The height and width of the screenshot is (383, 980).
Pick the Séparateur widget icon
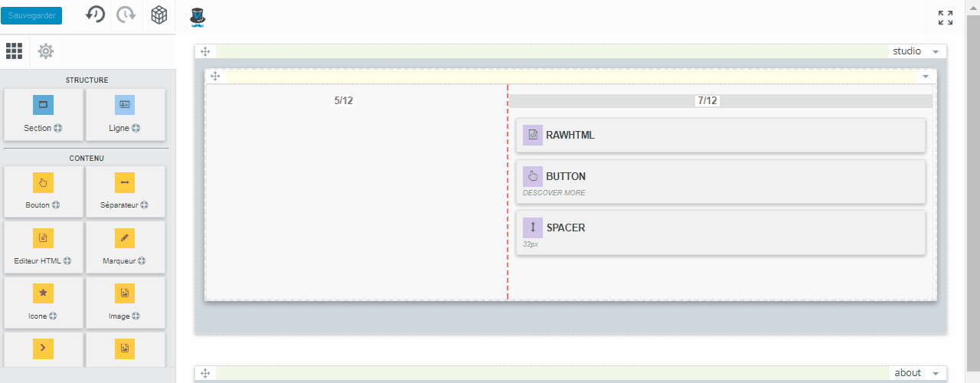tap(125, 182)
